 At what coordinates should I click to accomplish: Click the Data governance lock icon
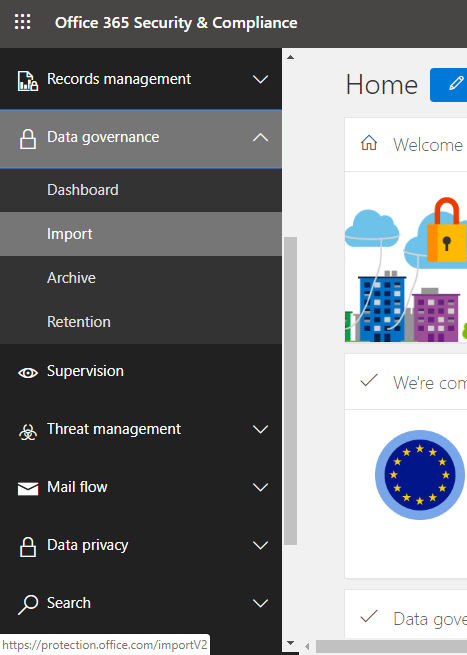point(28,139)
